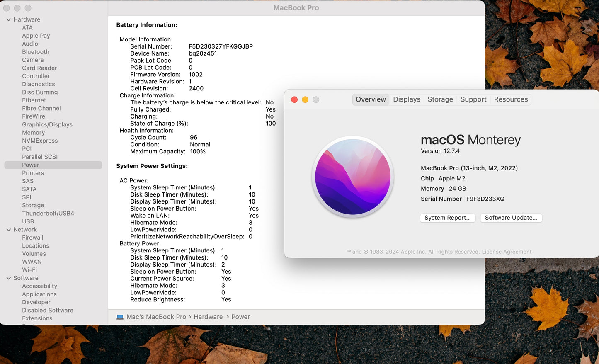
Task: Select the Support tab
Action: click(x=473, y=99)
